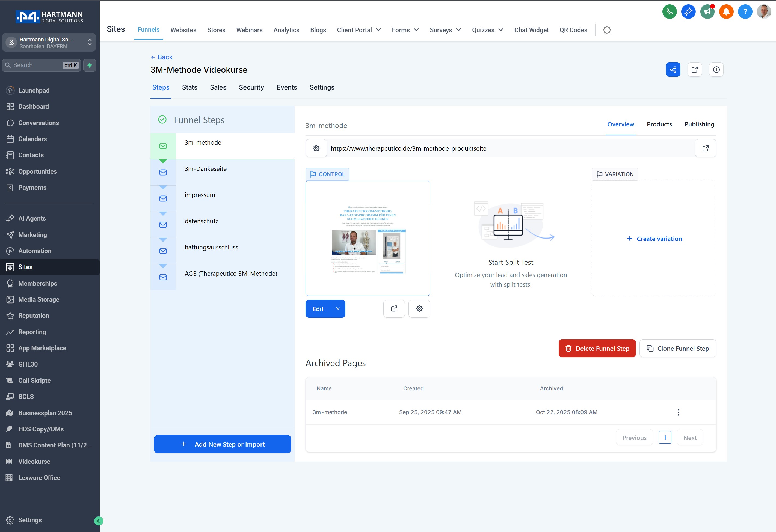Open the Surveys dropdown menu
776x532 pixels.
[445, 30]
